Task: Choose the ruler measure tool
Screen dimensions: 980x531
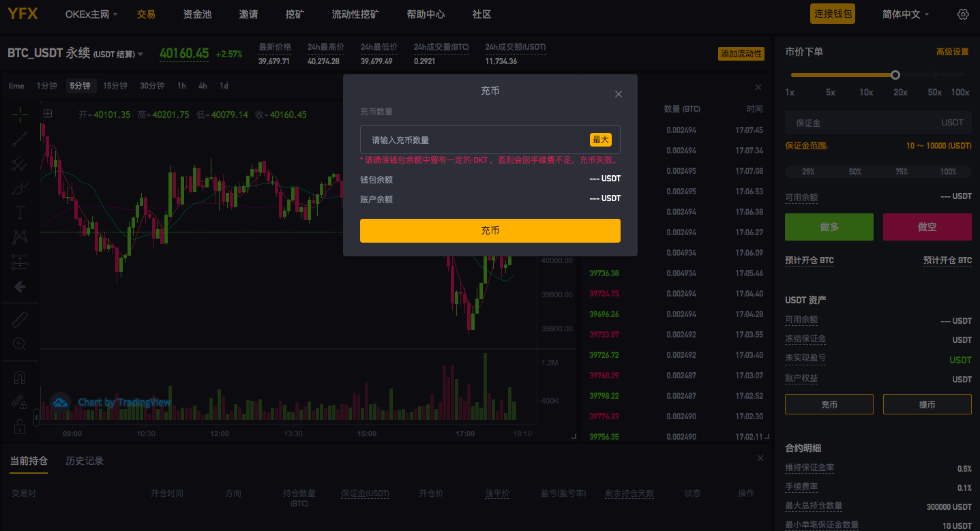Action: [20, 319]
